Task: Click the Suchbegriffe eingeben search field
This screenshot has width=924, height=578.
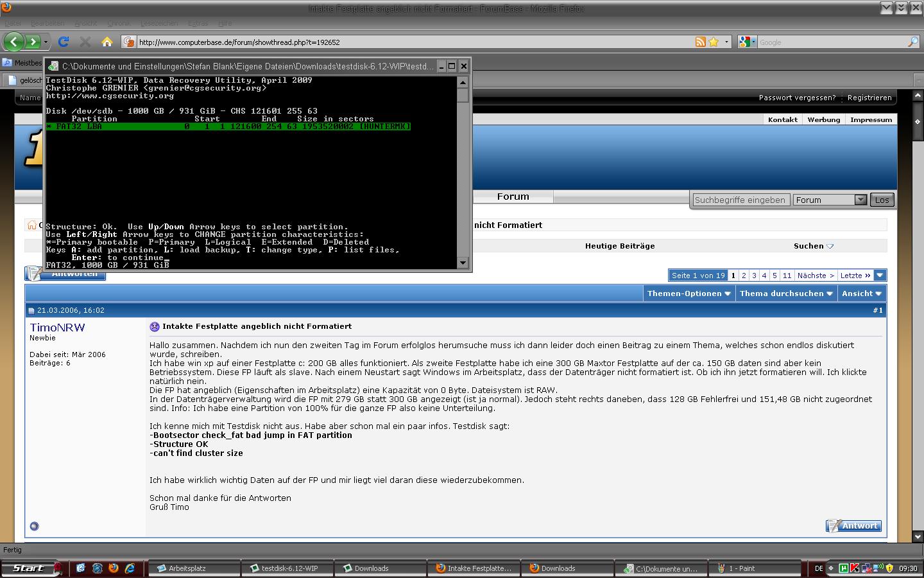Action: pyautogui.click(x=740, y=200)
